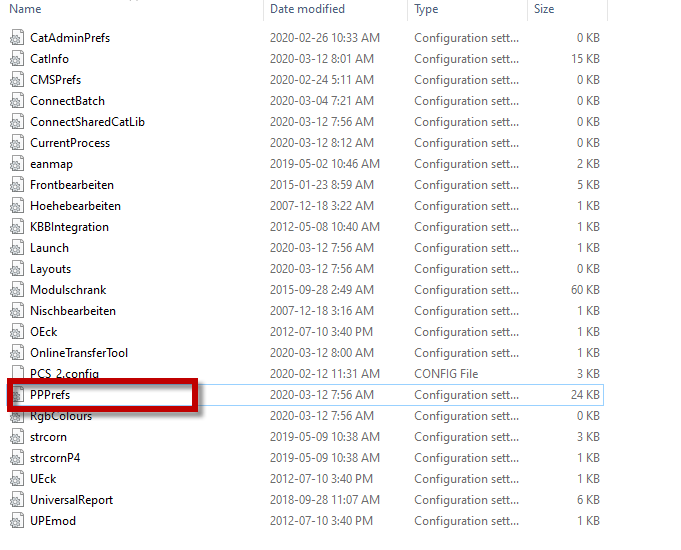681x550 pixels.
Task: Click the CatInfo file icon
Action: tap(17, 59)
